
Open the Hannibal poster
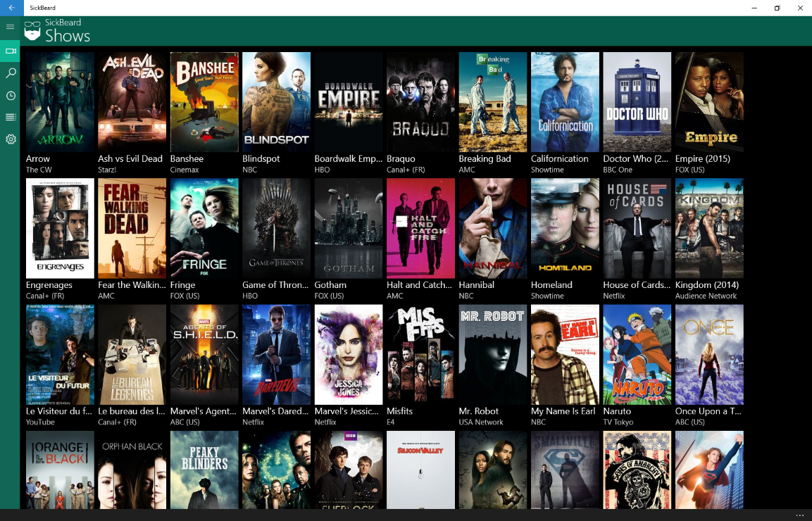point(493,228)
